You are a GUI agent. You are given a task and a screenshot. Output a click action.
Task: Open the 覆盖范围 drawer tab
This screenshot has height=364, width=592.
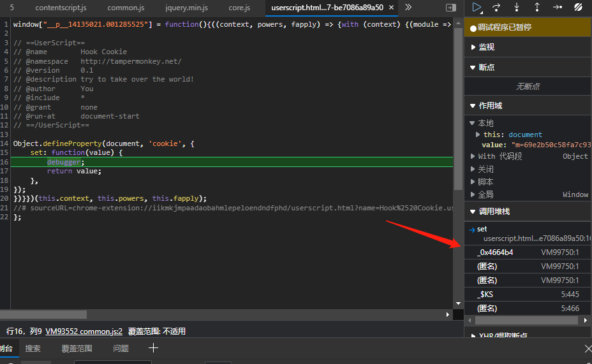(77, 348)
